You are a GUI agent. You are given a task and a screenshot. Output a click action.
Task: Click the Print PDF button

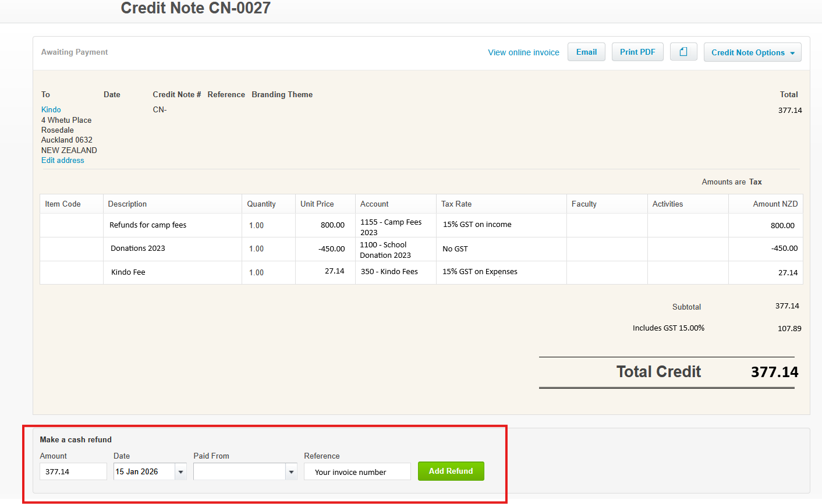point(637,52)
